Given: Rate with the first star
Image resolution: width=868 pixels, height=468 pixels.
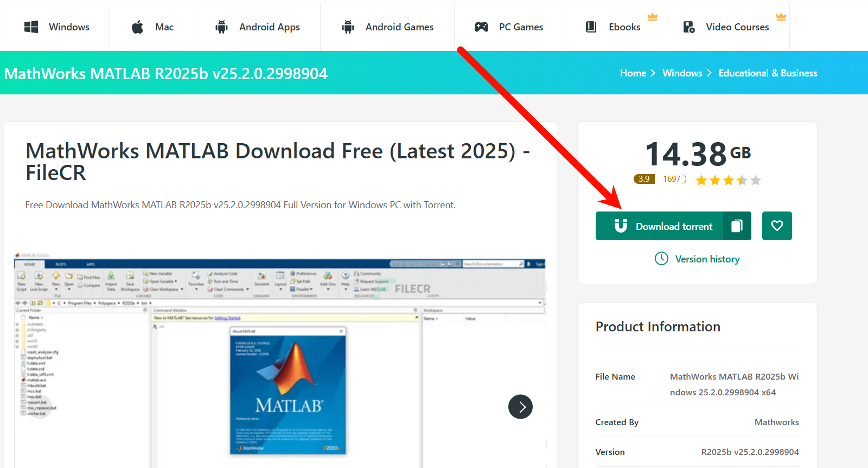Looking at the screenshot, I should click(x=701, y=180).
